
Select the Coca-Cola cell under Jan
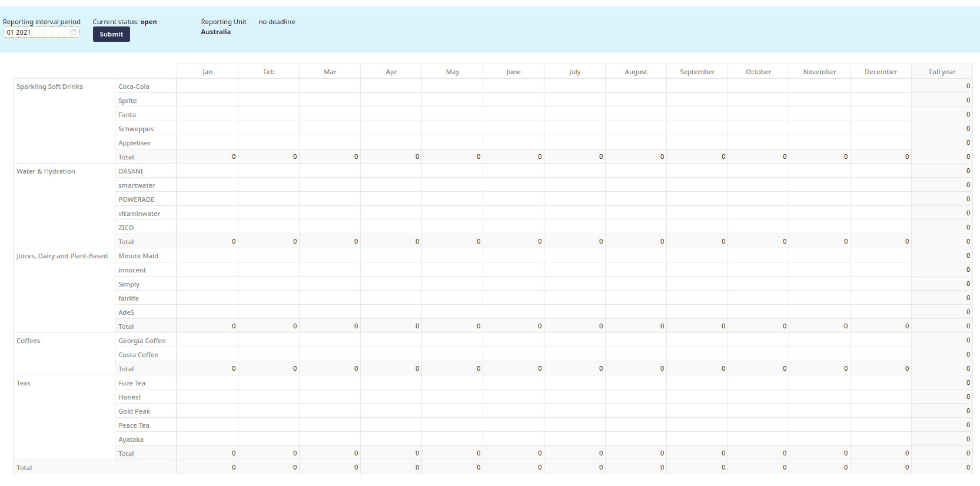[x=207, y=86]
